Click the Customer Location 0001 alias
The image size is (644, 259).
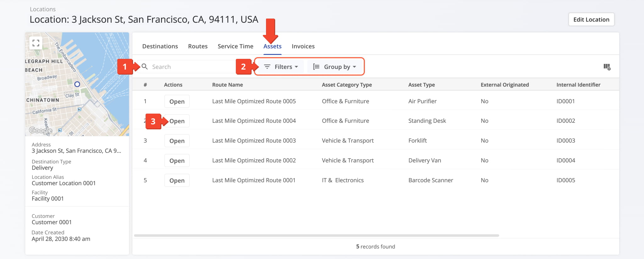point(64,183)
